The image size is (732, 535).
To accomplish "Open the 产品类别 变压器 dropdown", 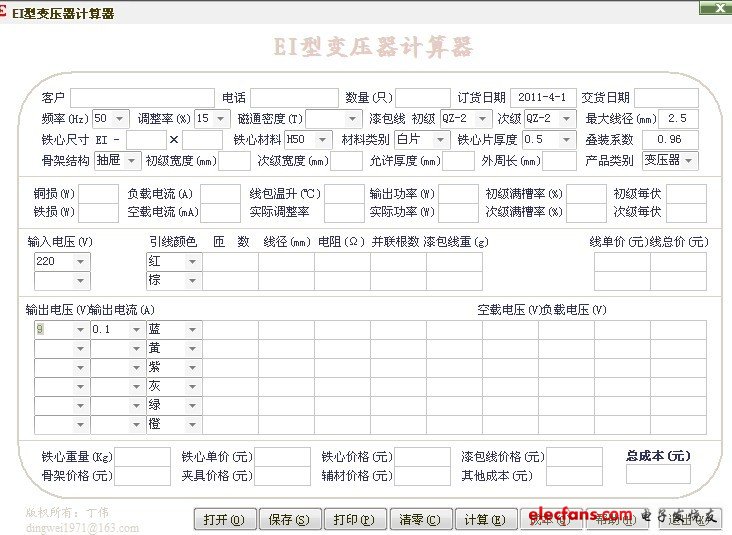I will pos(690,160).
